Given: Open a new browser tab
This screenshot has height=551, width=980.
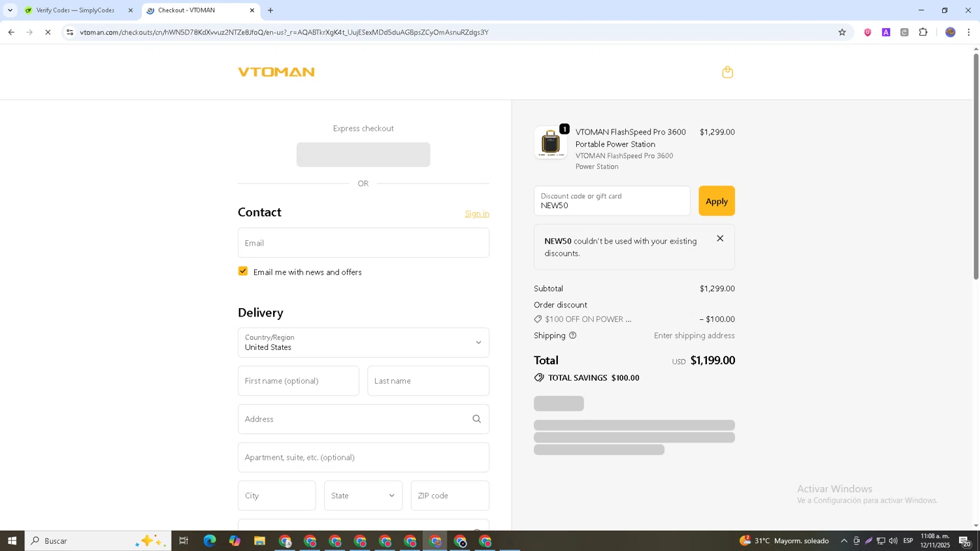Looking at the screenshot, I should (x=270, y=10).
